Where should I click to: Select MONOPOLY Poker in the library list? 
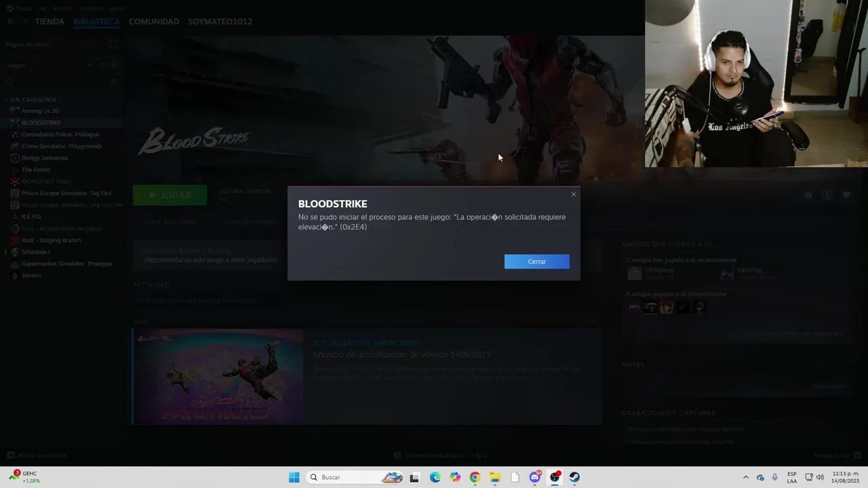point(46,182)
